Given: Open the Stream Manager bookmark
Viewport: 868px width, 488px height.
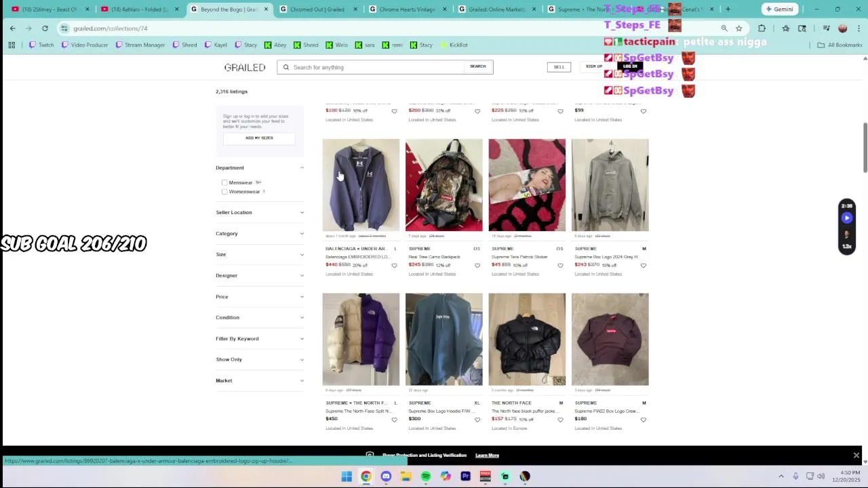Looking at the screenshot, I should pyautogui.click(x=140, y=45).
